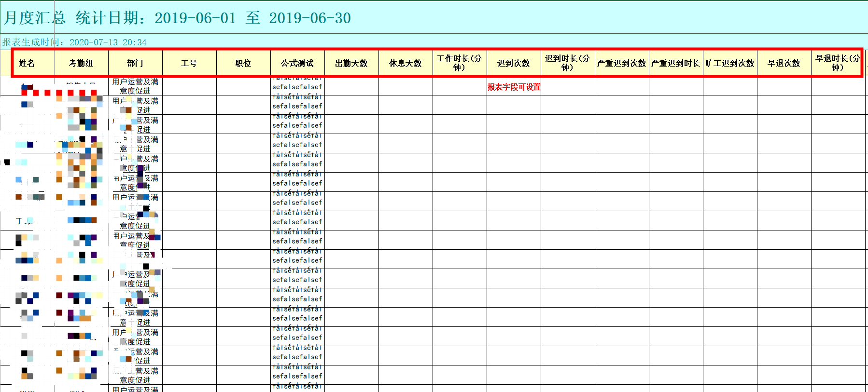Select the 部门 column header
The height and width of the screenshot is (392, 868).
[135, 63]
